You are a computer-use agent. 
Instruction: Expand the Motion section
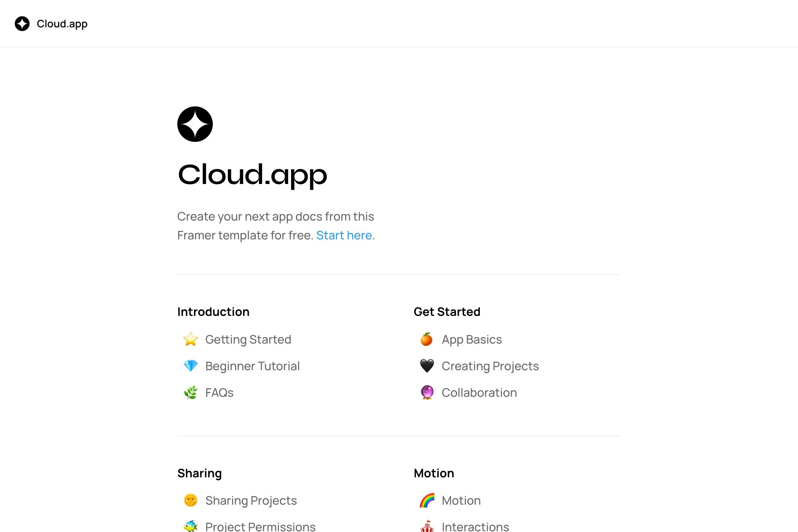434,473
